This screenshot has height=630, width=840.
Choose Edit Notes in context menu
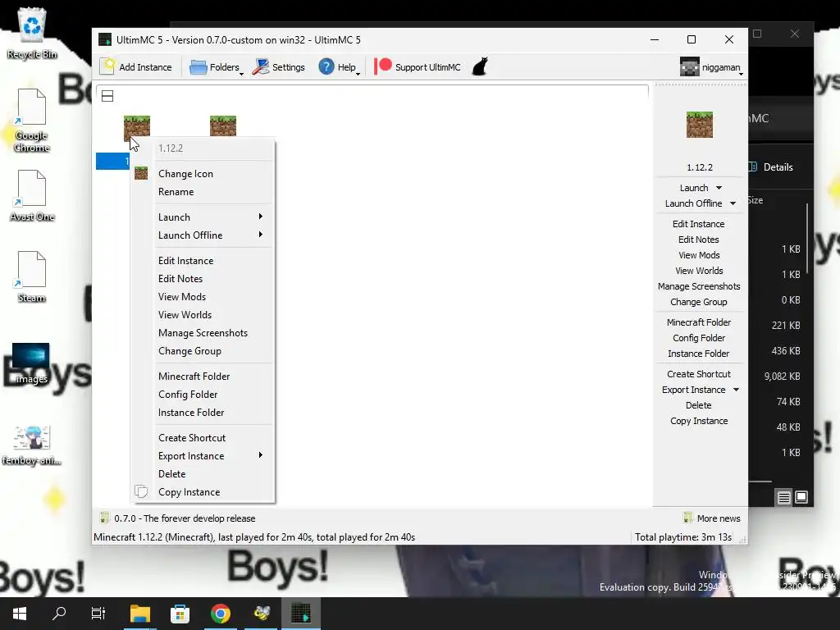click(180, 279)
